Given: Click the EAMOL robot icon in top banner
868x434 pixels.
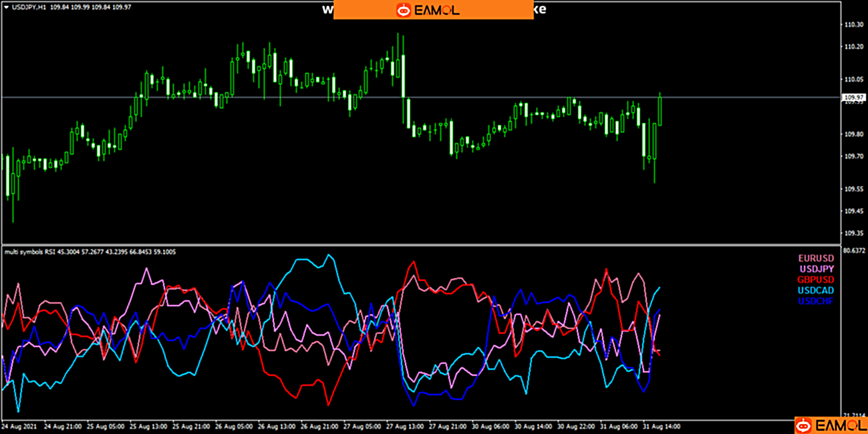Looking at the screenshot, I should click(x=403, y=10).
